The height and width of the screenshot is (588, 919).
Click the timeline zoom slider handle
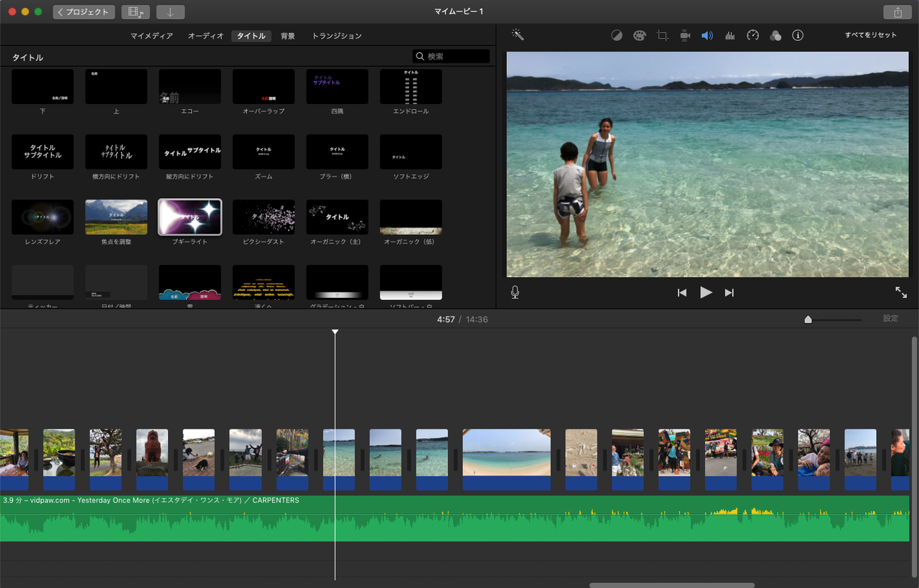pyautogui.click(x=808, y=319)
